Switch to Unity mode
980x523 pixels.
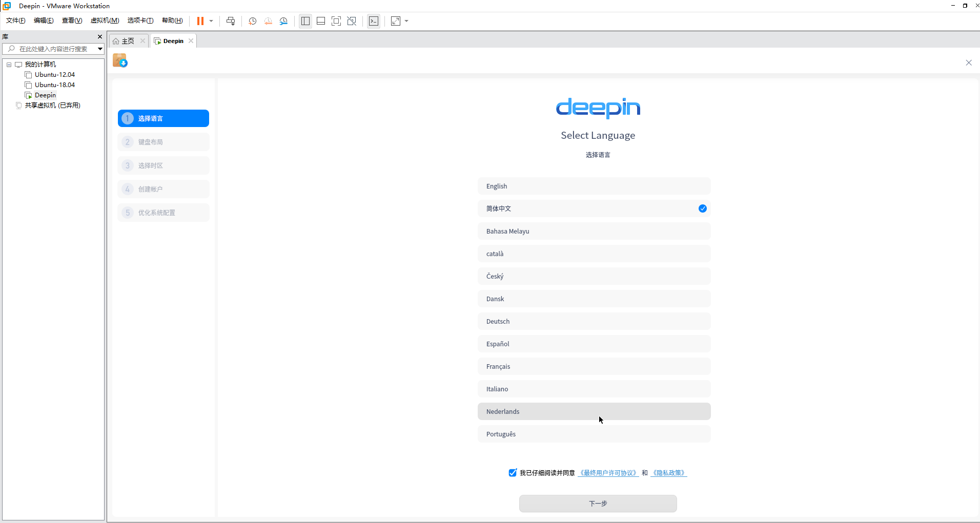pyautogui.click(x=352, y=21)
